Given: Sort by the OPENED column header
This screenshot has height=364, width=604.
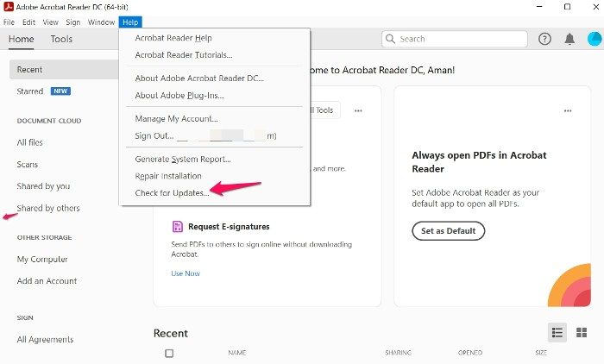Looking at the screenshot, I should pos(470,353).
